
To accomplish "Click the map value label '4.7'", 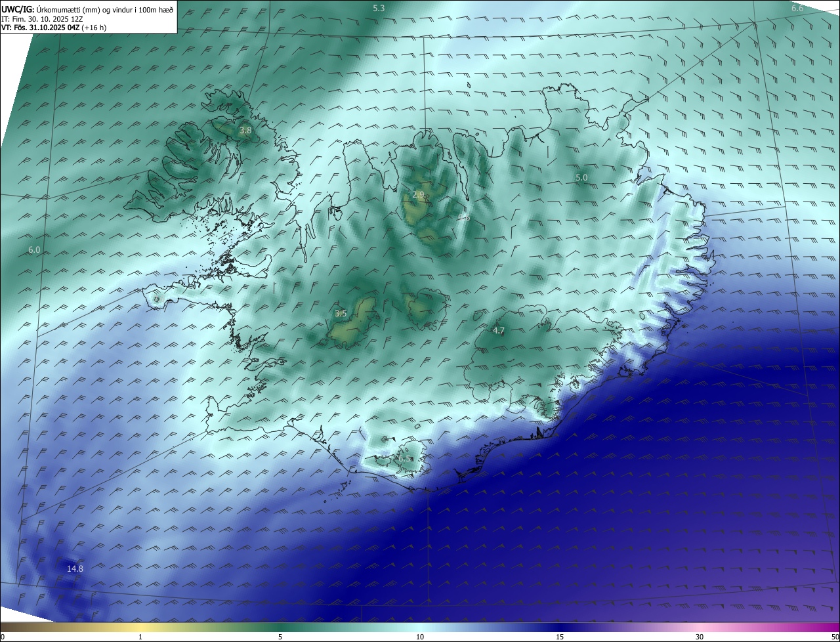I will tap(499, 330).
